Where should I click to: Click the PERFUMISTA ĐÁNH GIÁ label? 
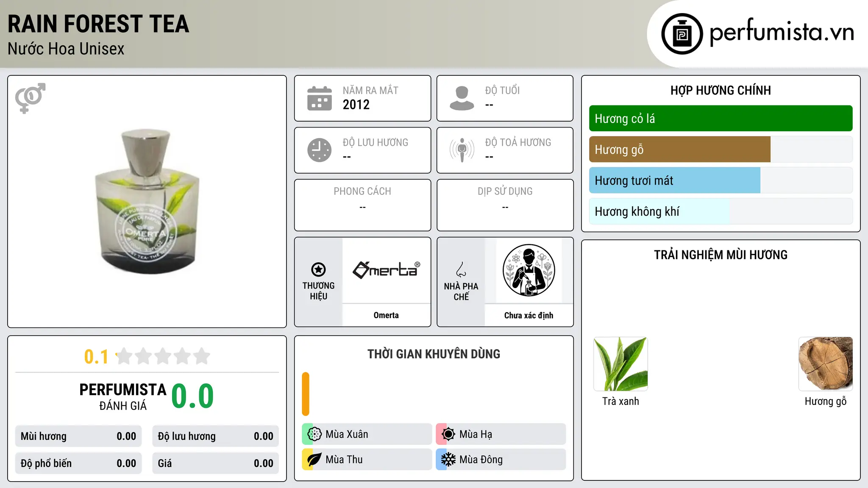123,397
